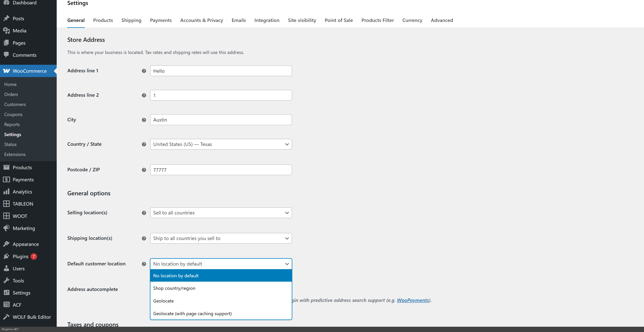
Task: Click help icon next to Address line 1
Action: point(144,71)
